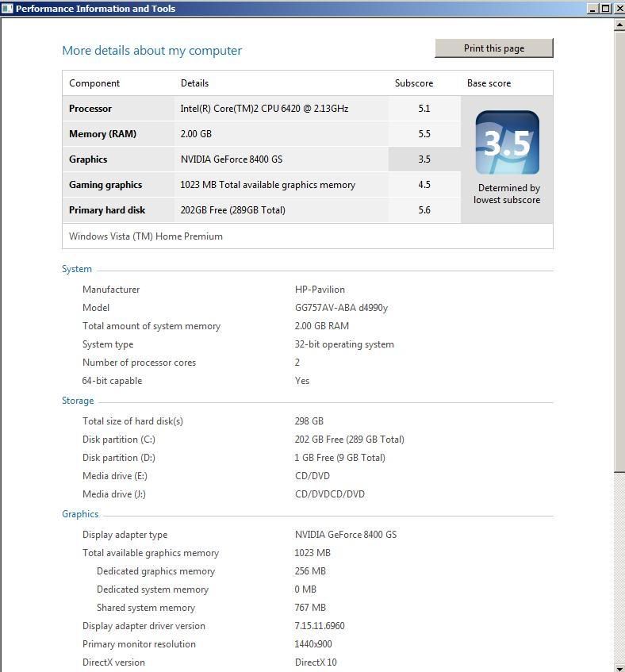Click the 64-bit capable label
The height and width of the screenshot is (672, 625).
click(x=112, y=381)
